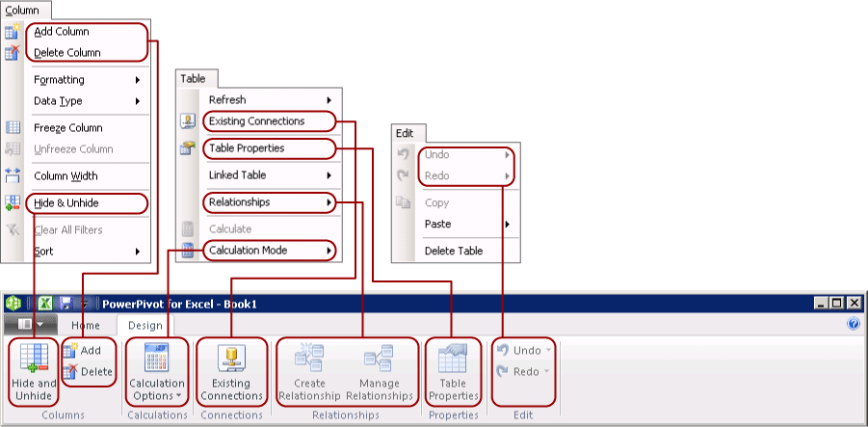Image resolution: width=868 pixels, height=427 pixels.
Task: Choose Add Column from Column menu
Action: pyautogui.click(x=61, y=32)
